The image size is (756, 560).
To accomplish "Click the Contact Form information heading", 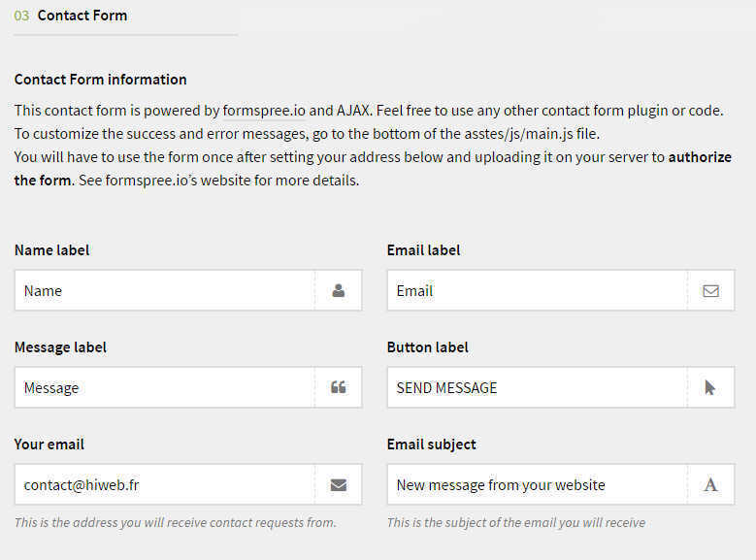I will 100,80.
